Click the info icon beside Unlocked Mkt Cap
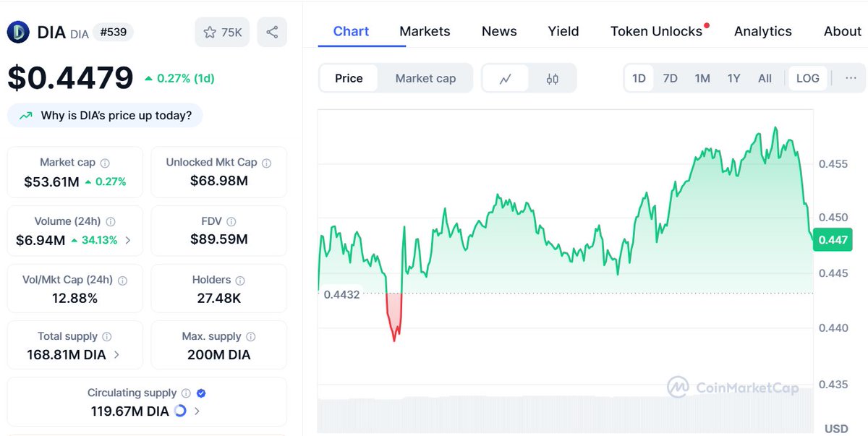 point(266,163)
